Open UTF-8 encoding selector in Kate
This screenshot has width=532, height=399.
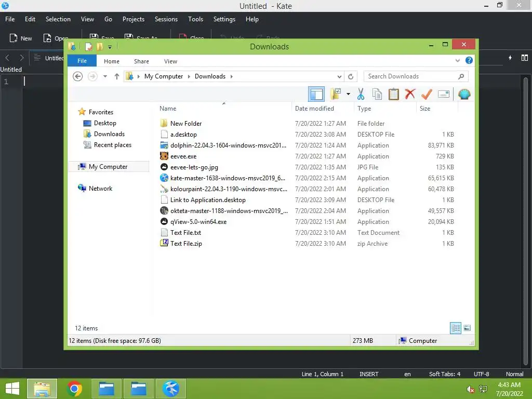(x=481, y=374)
